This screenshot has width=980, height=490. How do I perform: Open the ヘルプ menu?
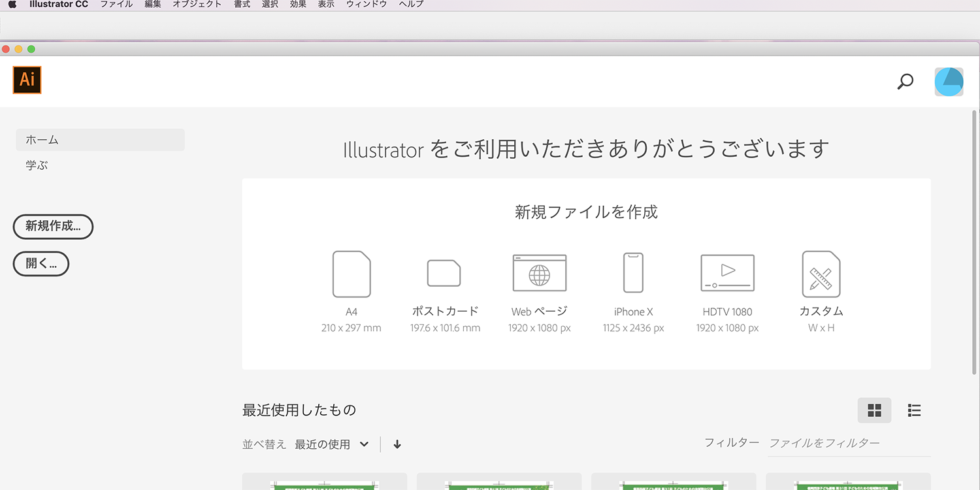[x=411, y=4]
